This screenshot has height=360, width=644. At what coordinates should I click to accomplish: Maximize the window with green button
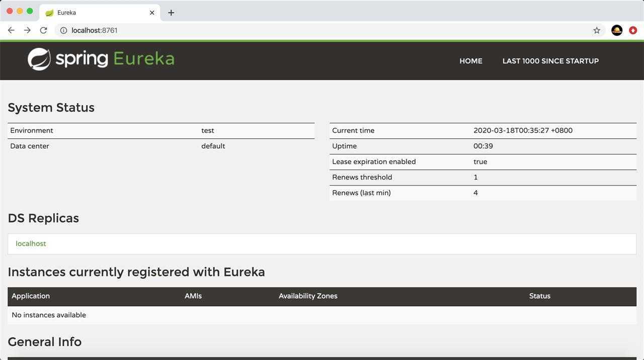point(30,11)
